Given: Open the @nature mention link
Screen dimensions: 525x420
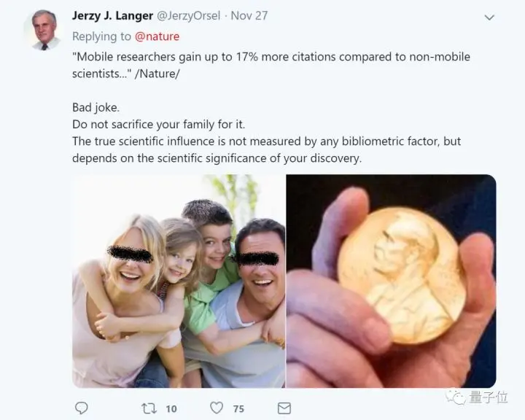Looking at the screenshot, I should click(157, 36).
